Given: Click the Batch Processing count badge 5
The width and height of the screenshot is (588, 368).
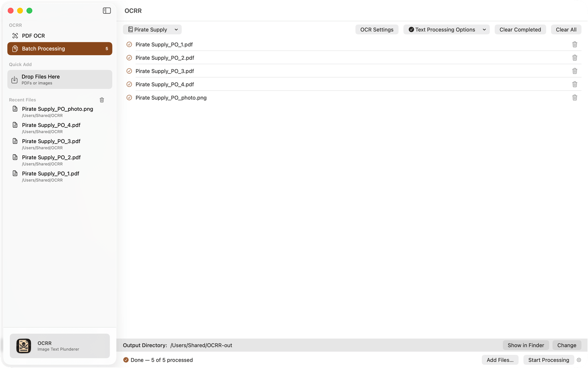Looking at the screenshot, I should pos(107,49).
